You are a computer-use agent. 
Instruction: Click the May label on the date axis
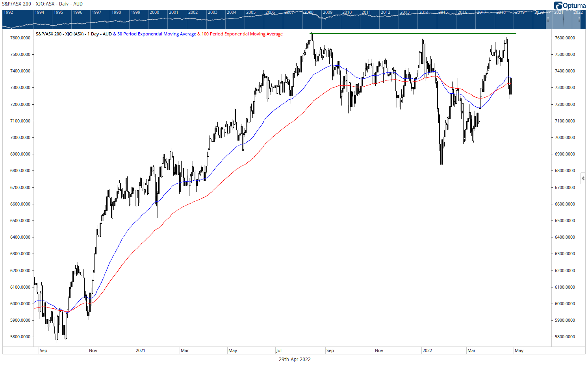pos(519,350)
